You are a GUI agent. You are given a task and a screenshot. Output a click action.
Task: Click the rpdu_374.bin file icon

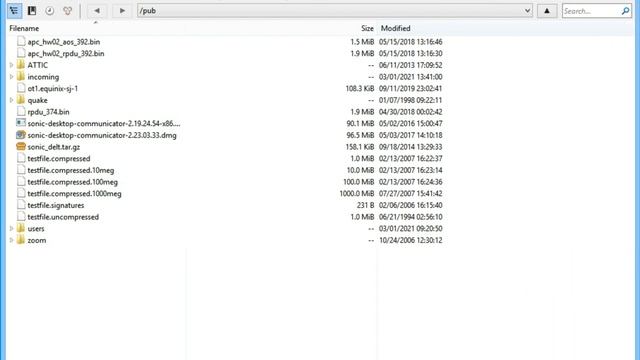point(21,111)
